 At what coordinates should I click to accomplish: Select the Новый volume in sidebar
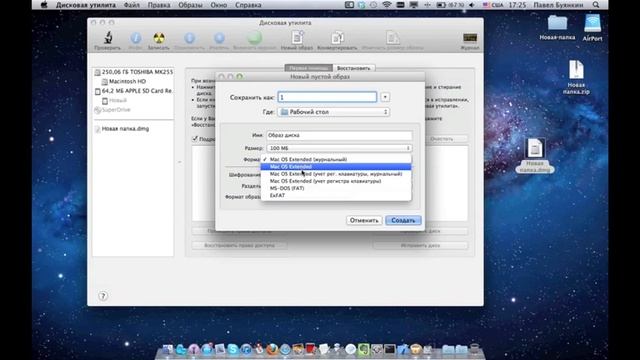tap(114, 100)
